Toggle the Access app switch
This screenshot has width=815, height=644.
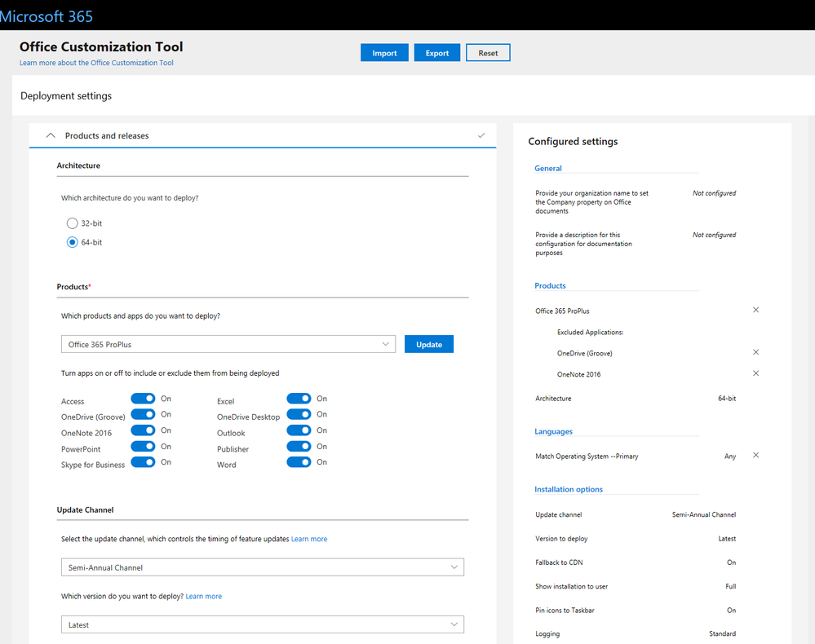click(143, 399)
